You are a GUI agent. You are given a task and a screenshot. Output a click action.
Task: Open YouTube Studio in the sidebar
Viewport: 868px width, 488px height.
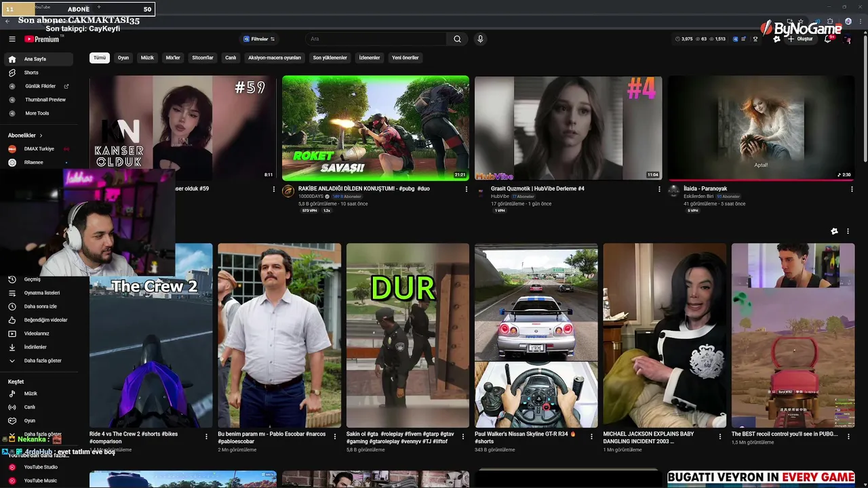tap(37, 467)
